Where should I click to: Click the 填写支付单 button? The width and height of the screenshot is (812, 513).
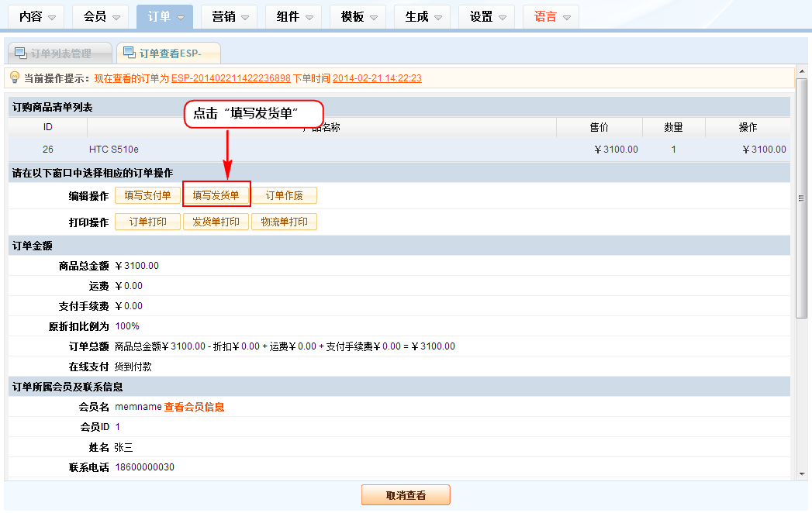[x=147, y=195]
